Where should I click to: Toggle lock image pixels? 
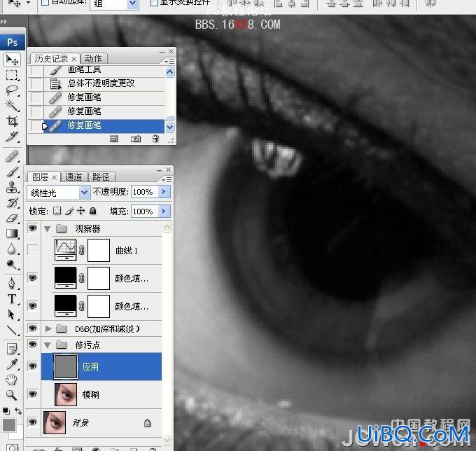coord(69,211)
